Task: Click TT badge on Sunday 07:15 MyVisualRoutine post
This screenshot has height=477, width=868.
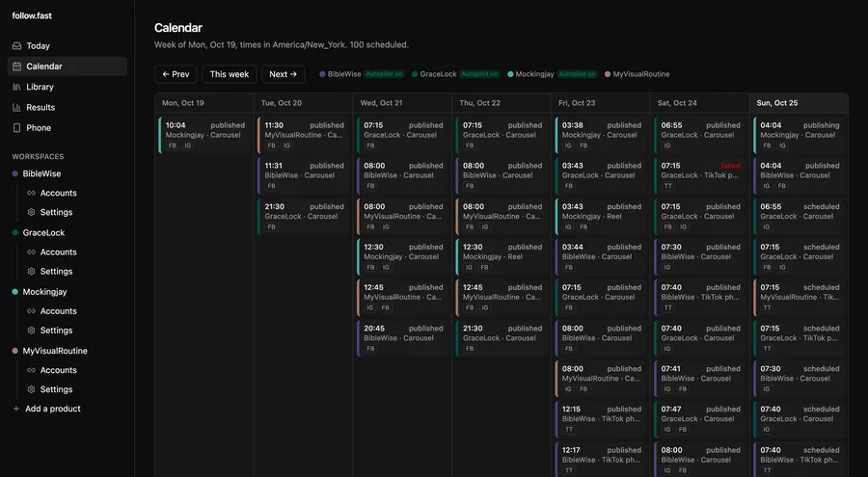Action: (x=768, y=307)
